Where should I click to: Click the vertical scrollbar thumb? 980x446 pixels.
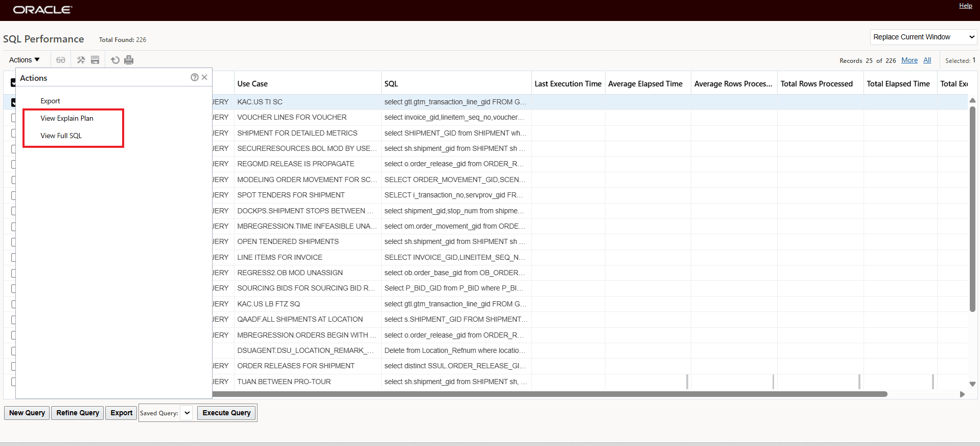coord(972,209)
